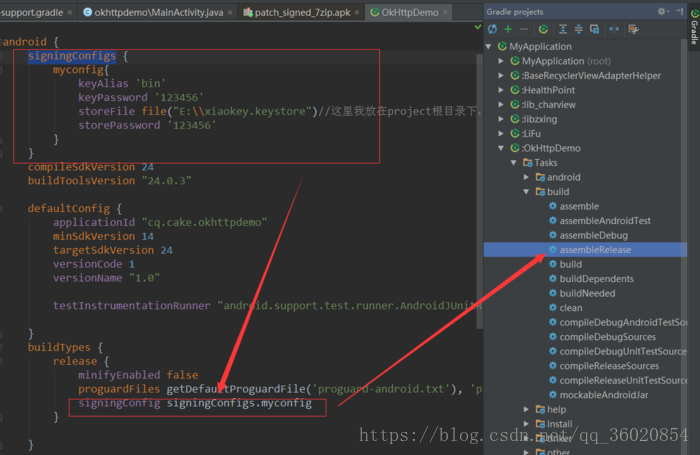700x455 pixels.
Task: Close the OkHttpDemo tab
Action: coord(445,13)
